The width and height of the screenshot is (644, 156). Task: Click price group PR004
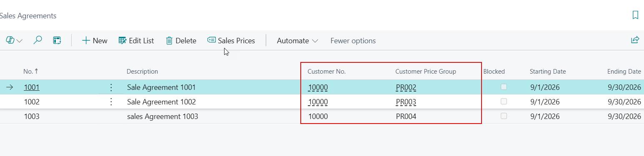[x=406, y=116]
